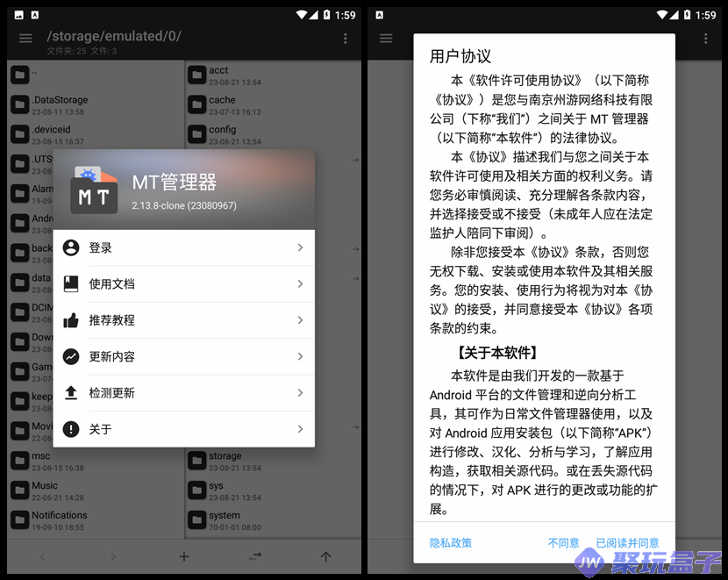The height and width of the screenshot is (580, 728).
Task: Click the trend chart icon beside 更新内容
Action: click(x=71, y=356)
